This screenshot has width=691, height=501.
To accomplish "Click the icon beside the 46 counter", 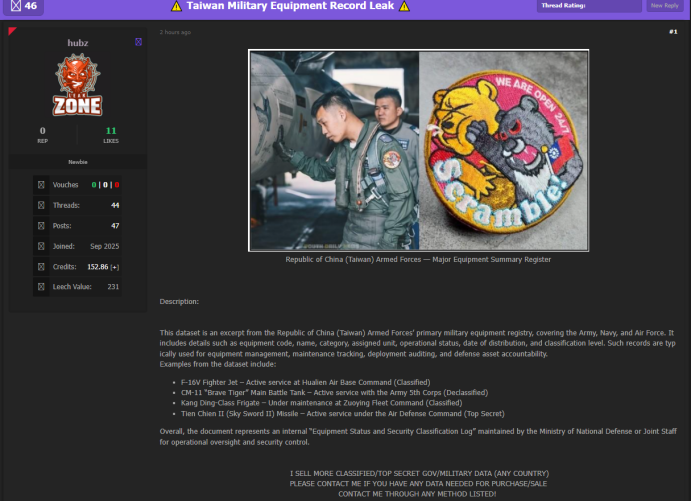I will [15, 6].
